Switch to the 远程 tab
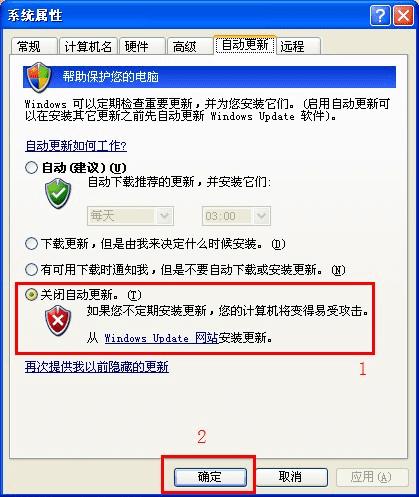 [x=298, y=46]
